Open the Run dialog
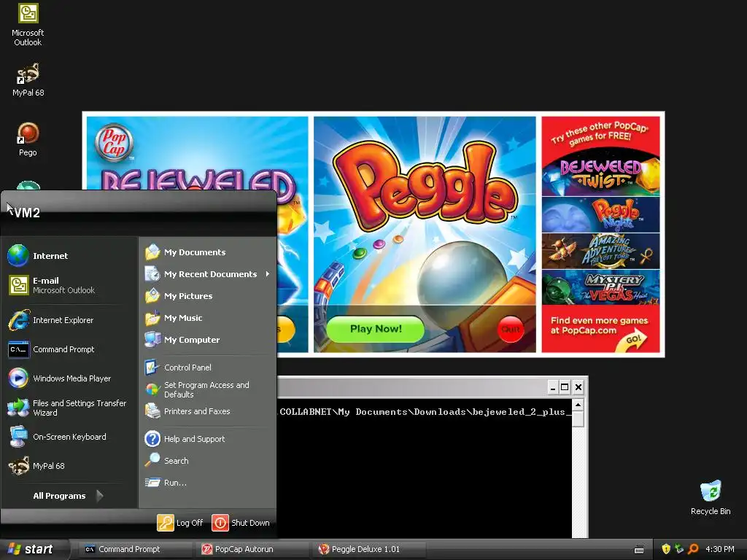 [208, 483]
